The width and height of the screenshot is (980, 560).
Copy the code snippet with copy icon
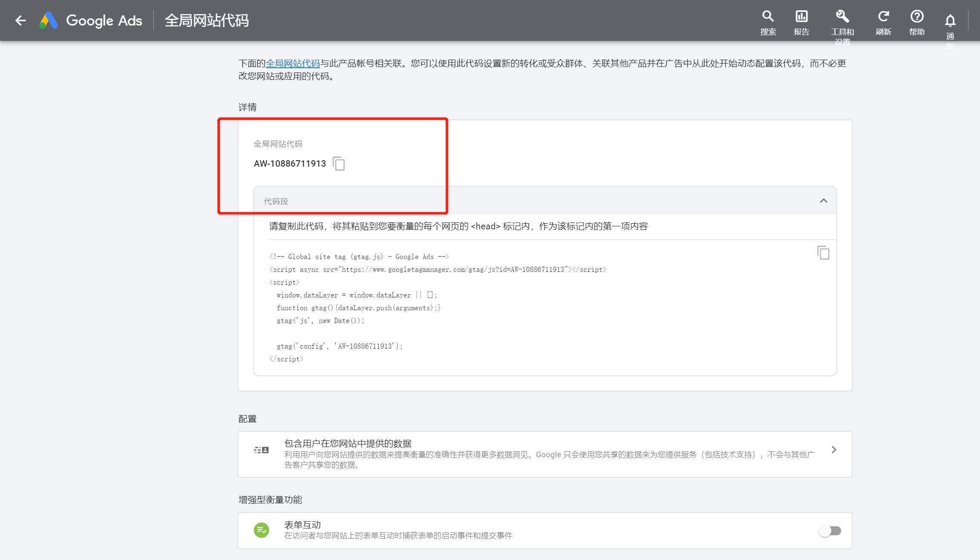click(823, 253)
